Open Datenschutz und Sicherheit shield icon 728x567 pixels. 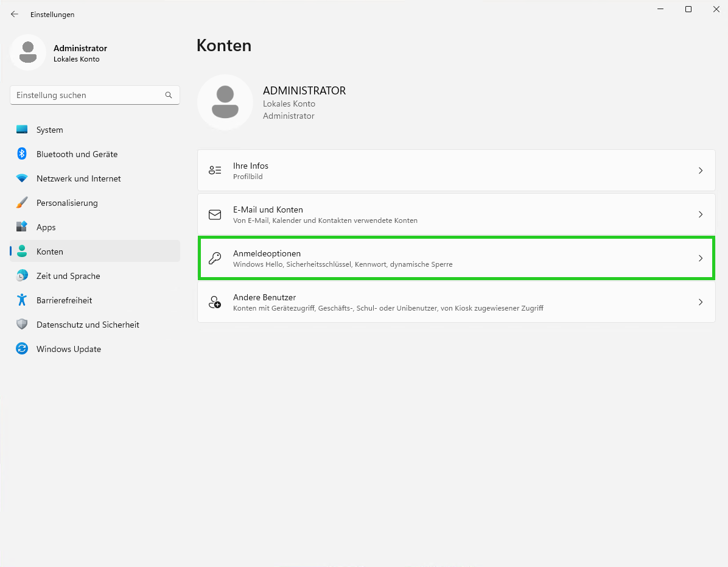(x=22, y=325)
